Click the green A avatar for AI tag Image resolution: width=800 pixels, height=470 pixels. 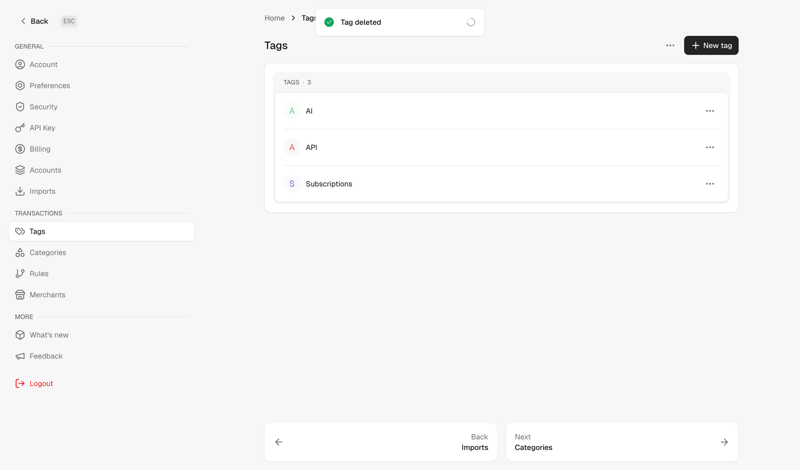coord(292,111)
